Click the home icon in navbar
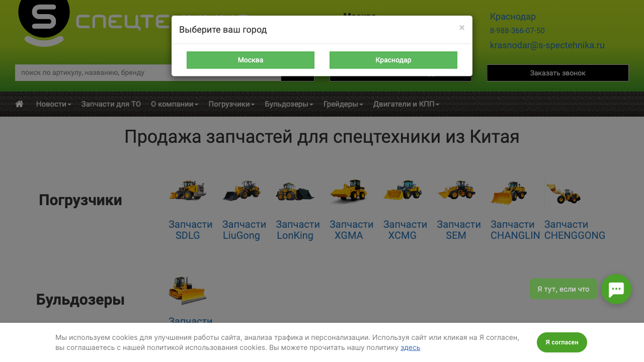Screen dimensions: 644x362 (x=19, y=104)
